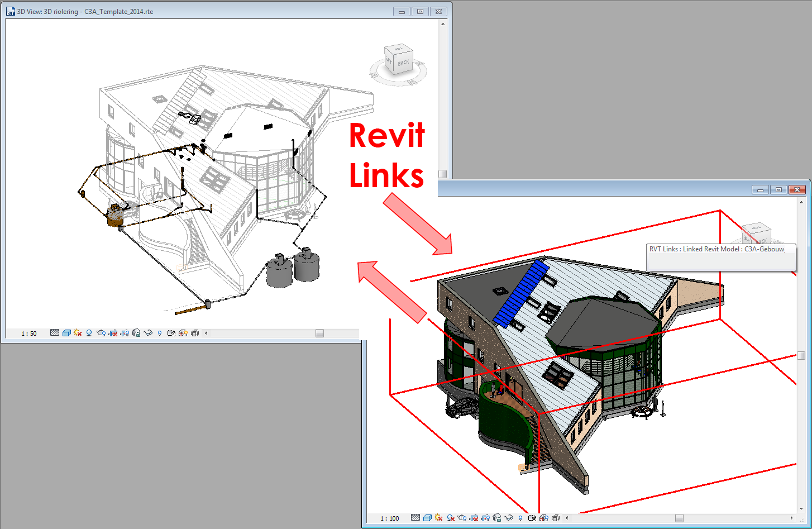Open the 1 : 50 view scale list
Image resolution: width=812 pixels, height=529 pixels.
click(29, 333)
